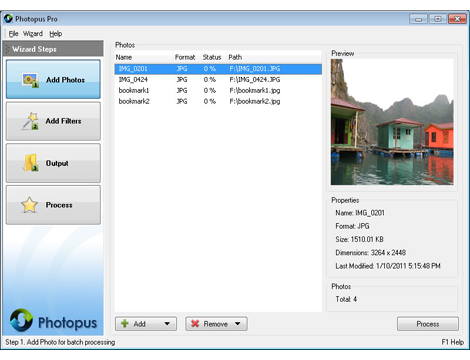Click the green plus icon on Add button
This screenshot has width=470, height=360.
(125, 323)
